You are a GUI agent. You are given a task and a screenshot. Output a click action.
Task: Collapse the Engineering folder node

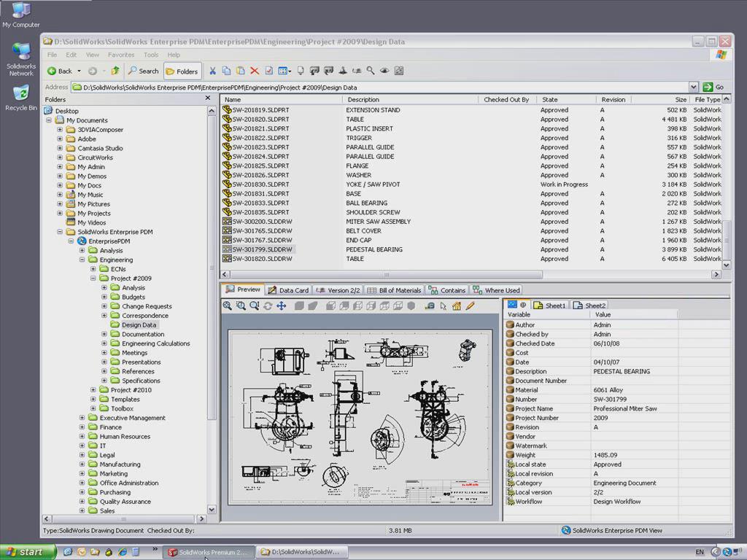click(82, 260)
